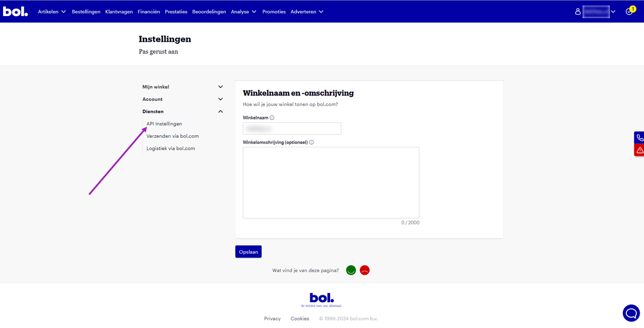Open Bestellingen in top navigation
The width and height of the screenshot is (644, 328).
pyautogui.click(x=86, y=12)
